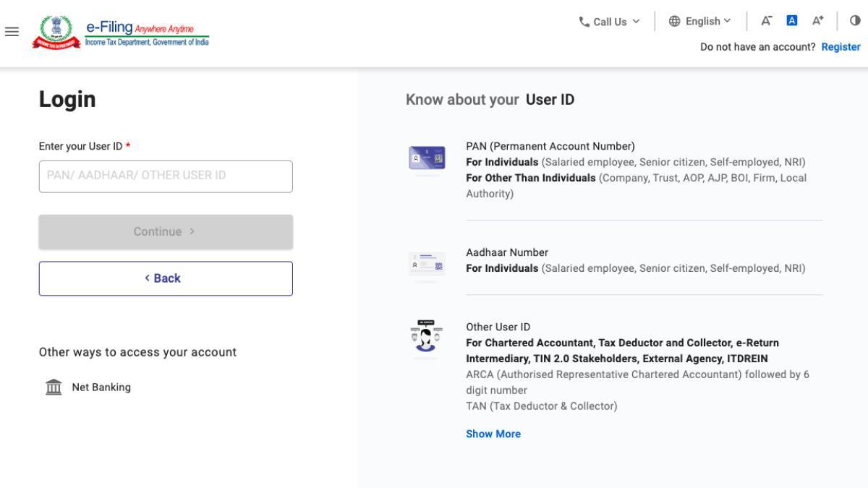Expand details with Show More

tap(493, 434)
